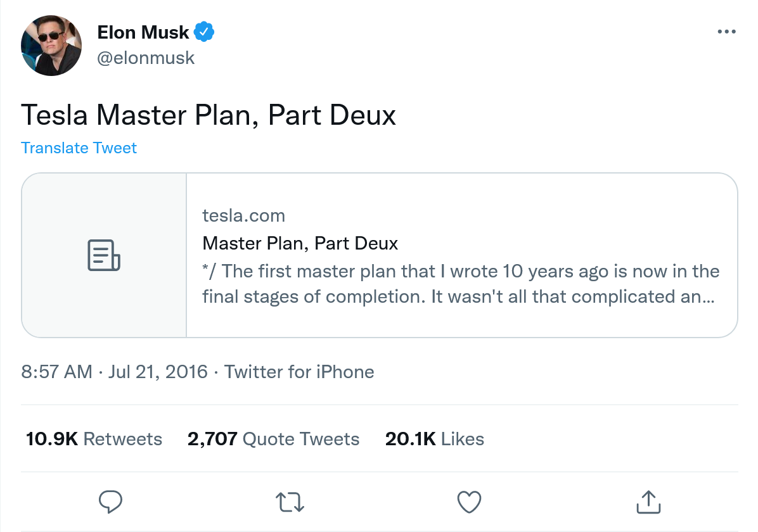Click the @elonmusk handle
This screenshot has height=532, width=758.
[x=146, y=58]
